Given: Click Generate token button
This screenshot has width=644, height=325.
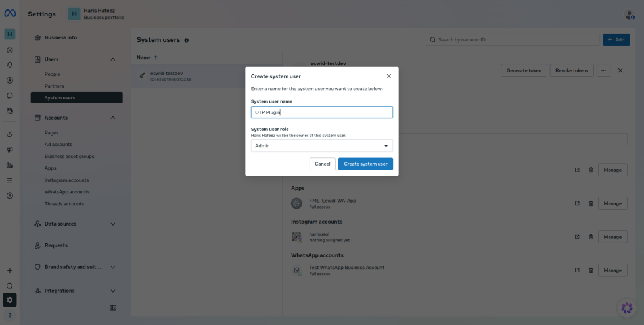Looking at the screenshot, I should (524, 70).
